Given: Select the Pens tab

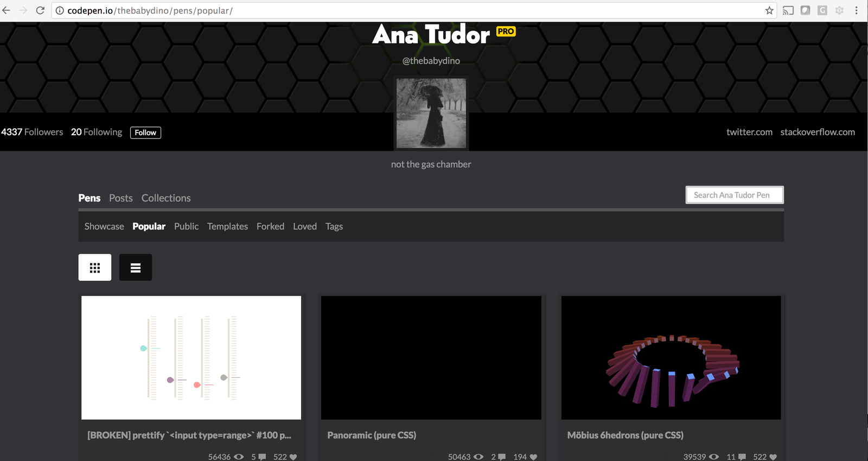Looking at the screenshot, I should point(90,198).
